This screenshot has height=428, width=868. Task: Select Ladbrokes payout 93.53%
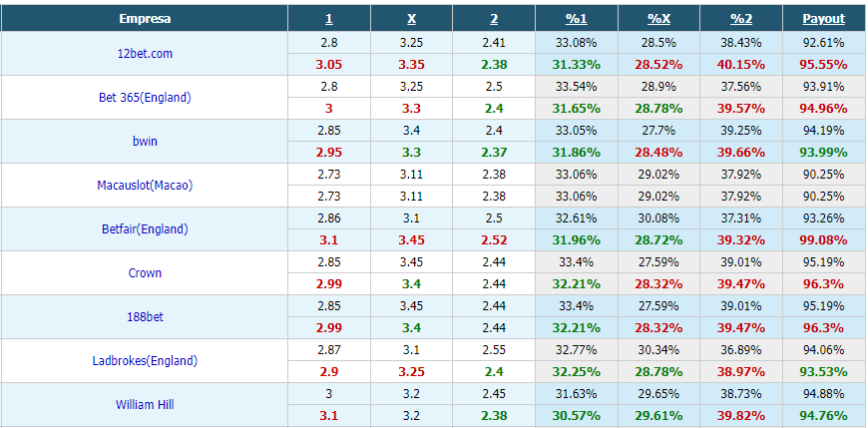tap(824, 371)
